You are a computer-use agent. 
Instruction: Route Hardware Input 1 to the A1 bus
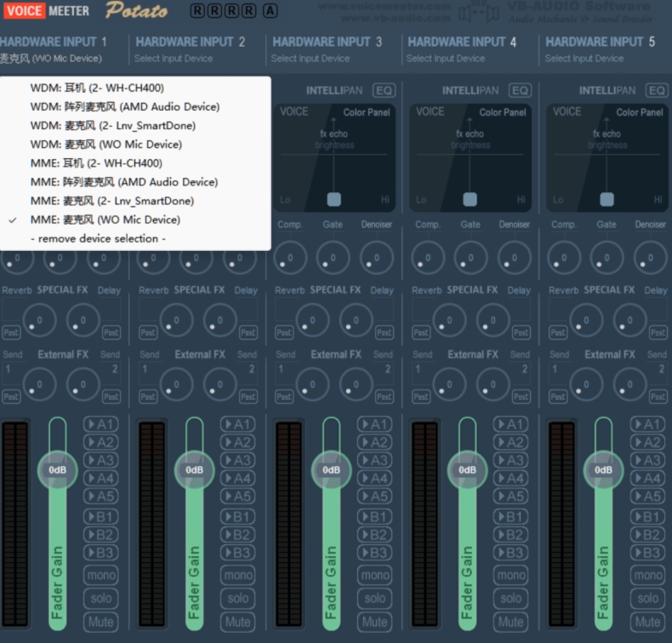100,424
